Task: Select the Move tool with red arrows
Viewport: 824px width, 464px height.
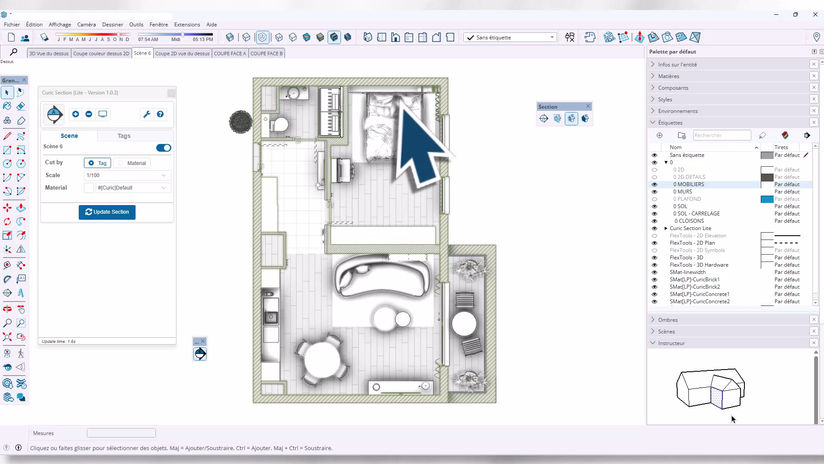Action: [7, 208]
